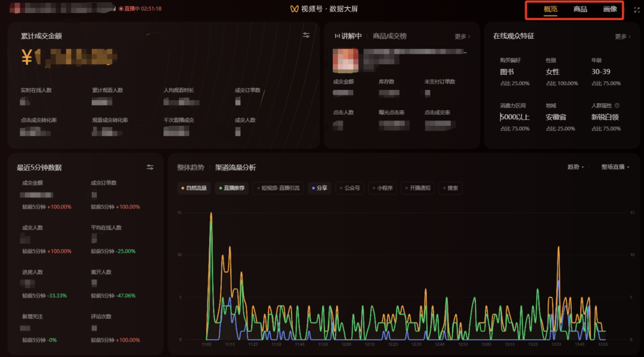Screen dimensions: 644x357
Task: Open settings icon beside 最近5分钟数据
Action: [x=150, y=167]
